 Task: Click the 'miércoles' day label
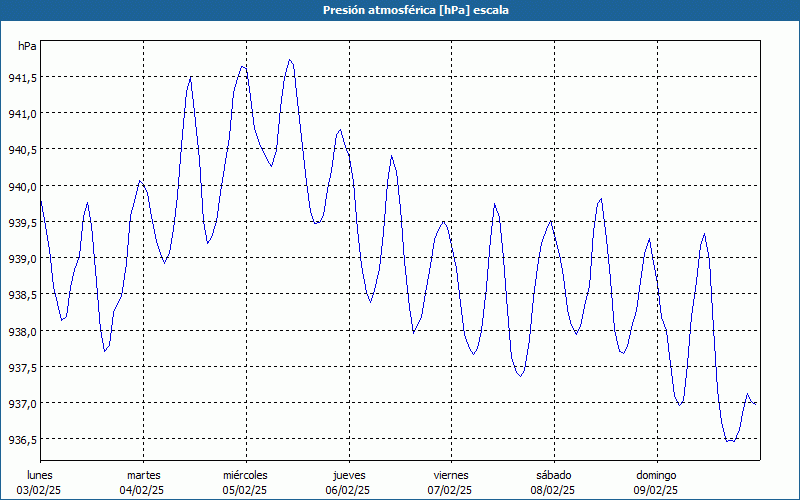coord(245,475)
